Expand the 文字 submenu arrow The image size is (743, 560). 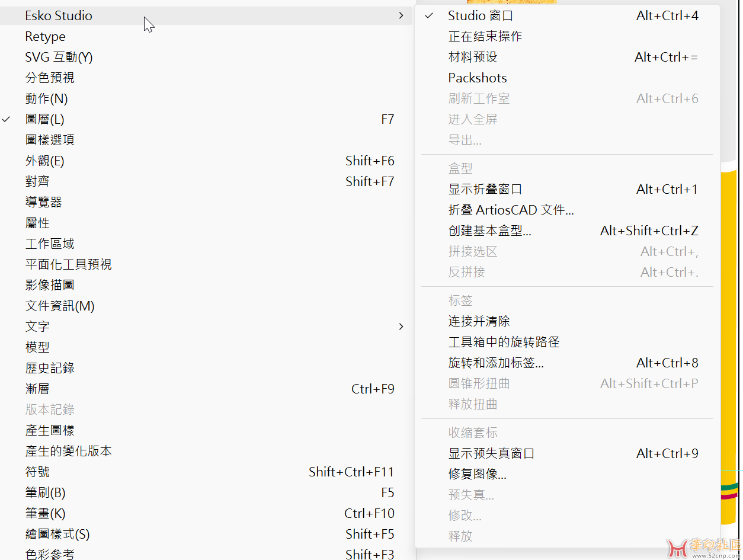[401, 327]
